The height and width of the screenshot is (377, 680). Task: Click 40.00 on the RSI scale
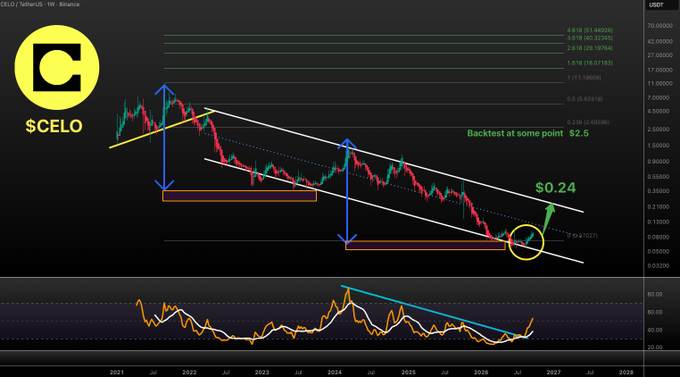click(x=655, y=330)
